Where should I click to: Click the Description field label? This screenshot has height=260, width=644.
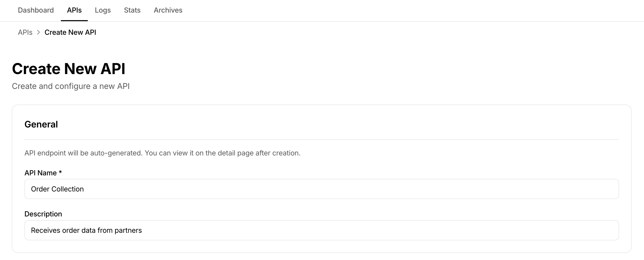click(x=43, y=214)
